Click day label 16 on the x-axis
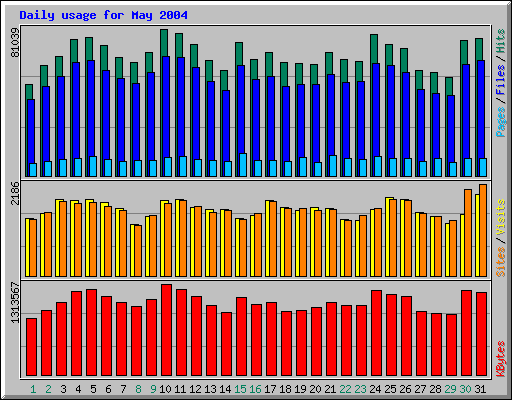Screen dimensions: 512x400 (255, 389)
